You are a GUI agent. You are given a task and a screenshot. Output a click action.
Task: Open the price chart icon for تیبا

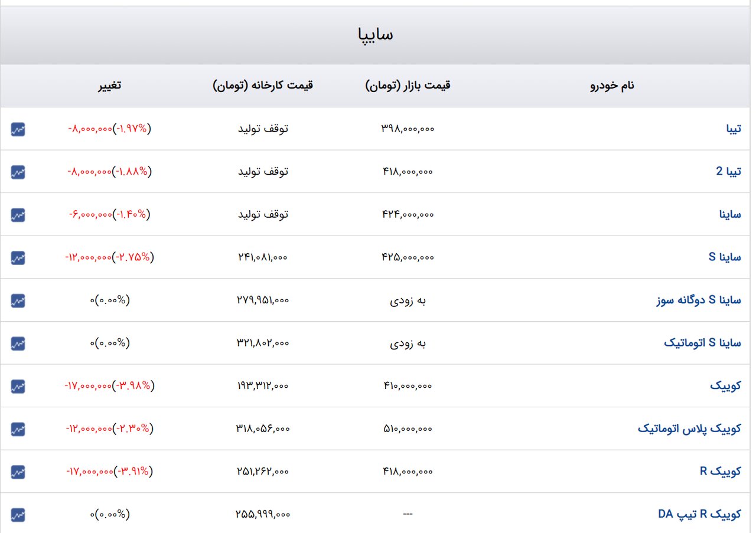(17, 129)
